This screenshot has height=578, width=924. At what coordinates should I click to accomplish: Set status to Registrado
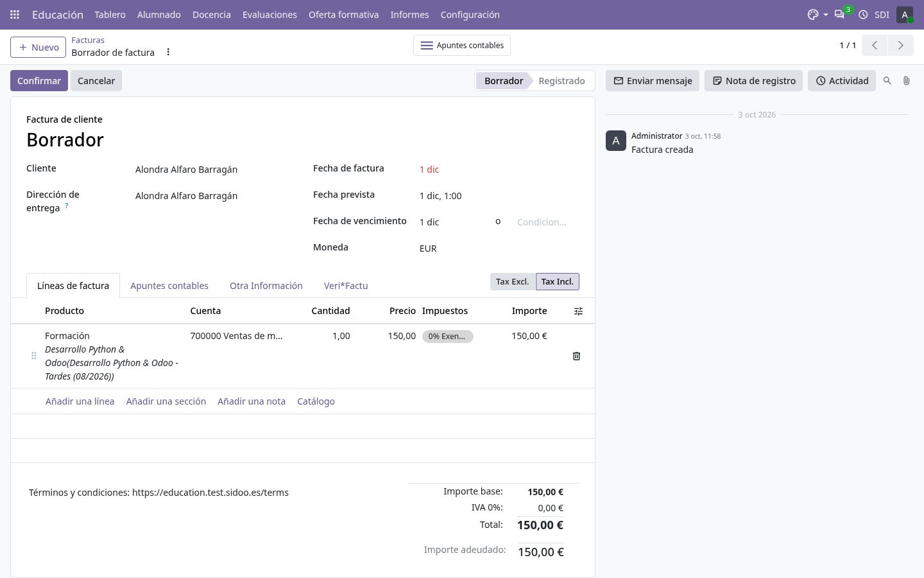[561, 81]
